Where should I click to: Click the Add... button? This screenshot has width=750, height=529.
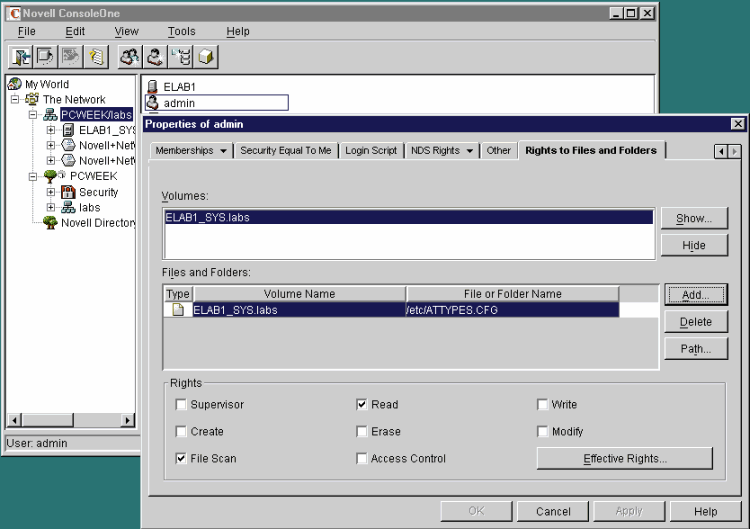point(696,295)
